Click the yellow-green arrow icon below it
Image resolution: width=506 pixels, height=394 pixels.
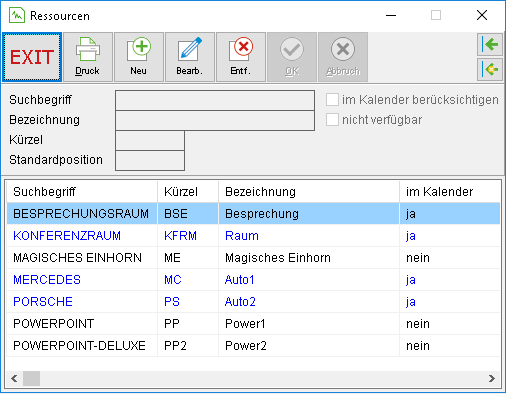coord(490,69)
